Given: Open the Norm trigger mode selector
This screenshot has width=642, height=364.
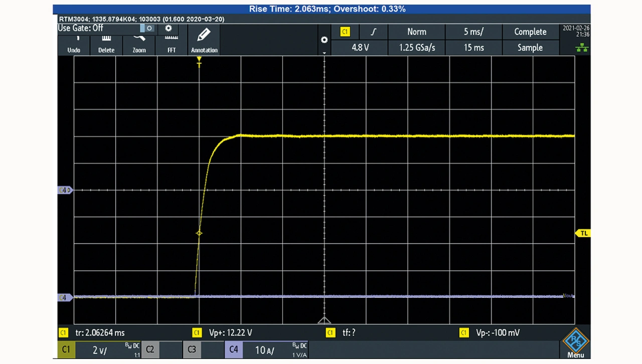Looking at the screenshot, I should tap(416, 32).
